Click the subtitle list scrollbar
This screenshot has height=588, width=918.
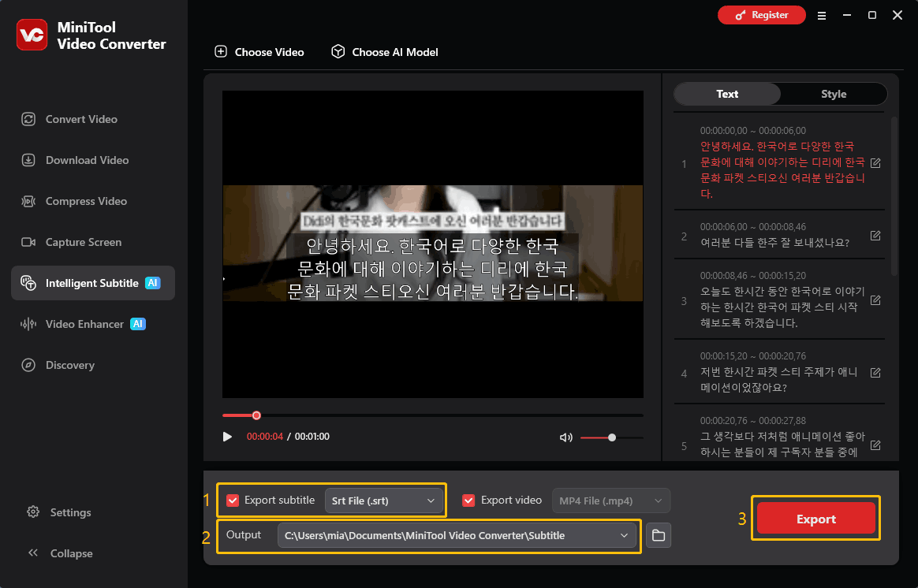[x=894, y=196]
